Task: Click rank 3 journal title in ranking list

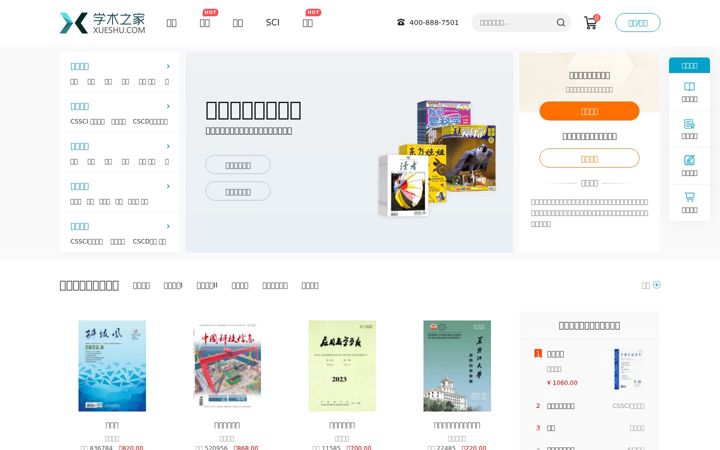Action: coord(551,428)
